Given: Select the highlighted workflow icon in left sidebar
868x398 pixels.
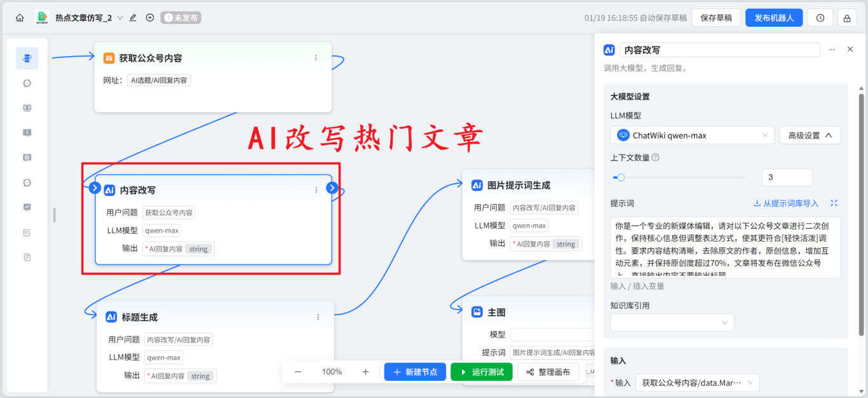Looking at the screenshot, I should click(x=27, y=58).
